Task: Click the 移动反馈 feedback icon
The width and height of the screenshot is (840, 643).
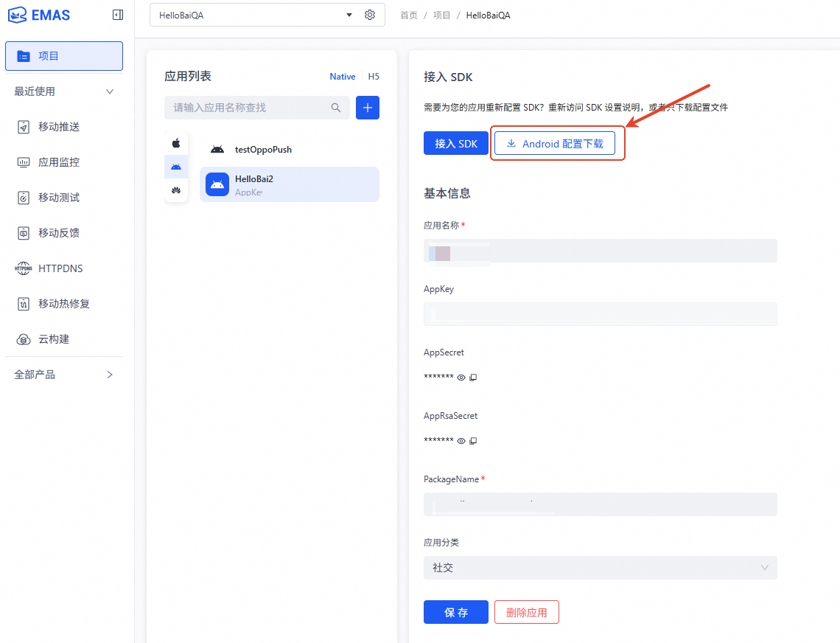Action: [x=24, y=233]
